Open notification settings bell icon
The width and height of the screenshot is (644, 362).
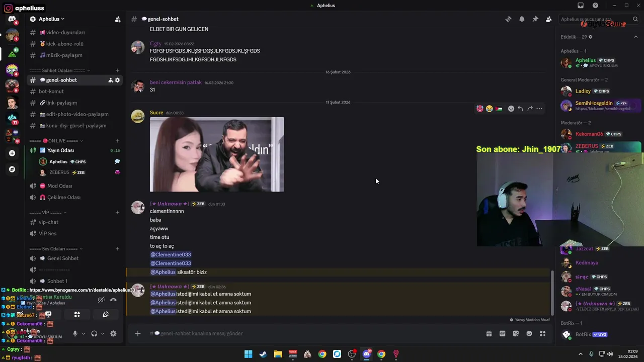tap(522, 19)
